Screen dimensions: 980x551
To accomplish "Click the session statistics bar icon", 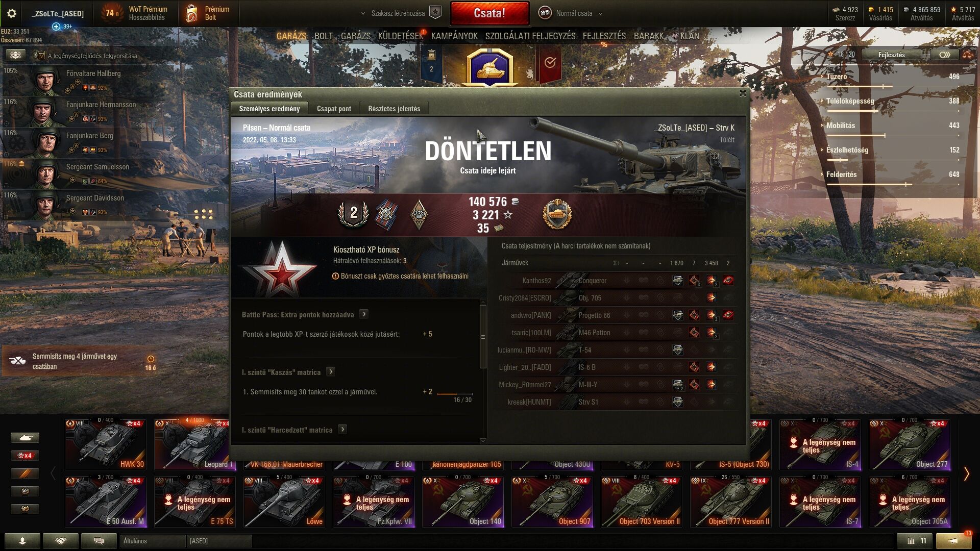I will (915, 541).
